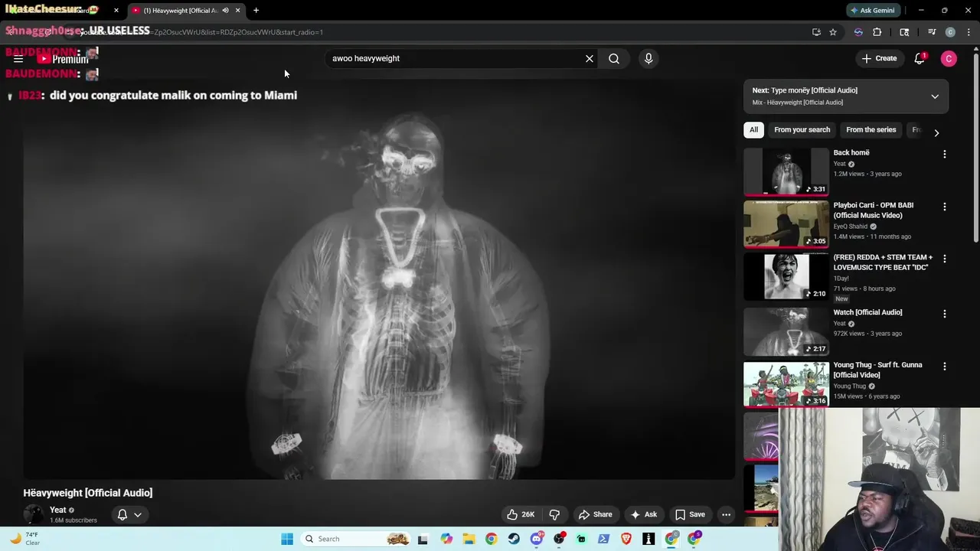Toggle subscription notification bell for Yeat
Viewport: 980px width, 551px height.
122,514
